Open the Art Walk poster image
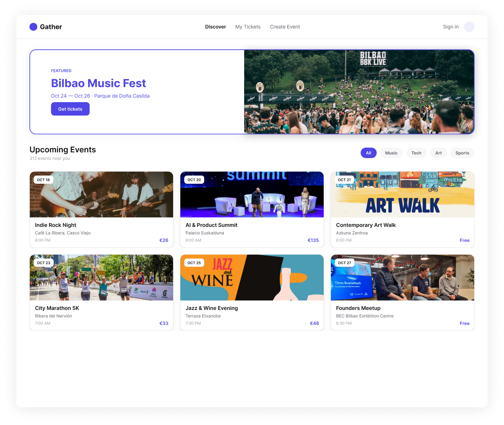Screen dimensions: 504x425 point(402,194)
